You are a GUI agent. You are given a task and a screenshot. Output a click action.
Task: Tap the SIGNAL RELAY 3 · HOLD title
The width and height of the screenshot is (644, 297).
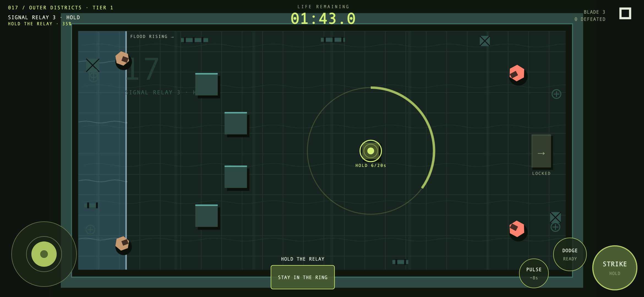coord(44,17)
